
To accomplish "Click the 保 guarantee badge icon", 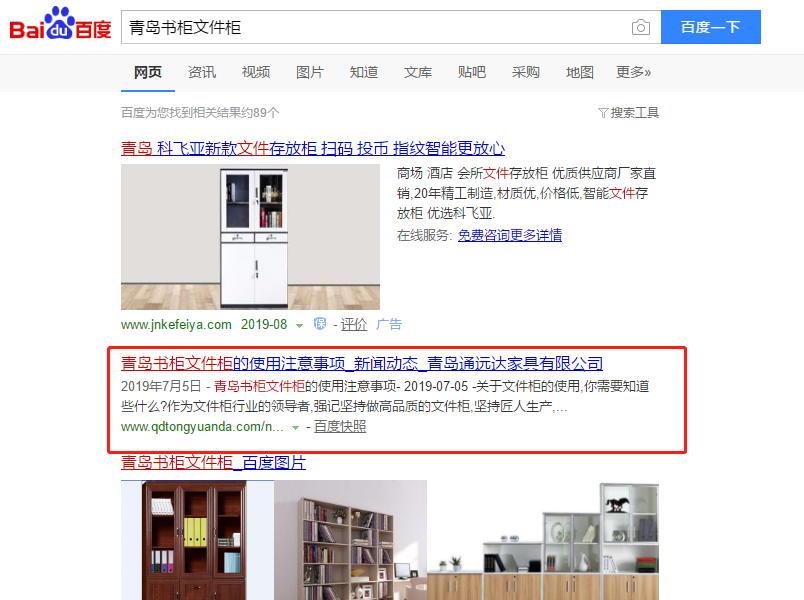I will point(320,324).
